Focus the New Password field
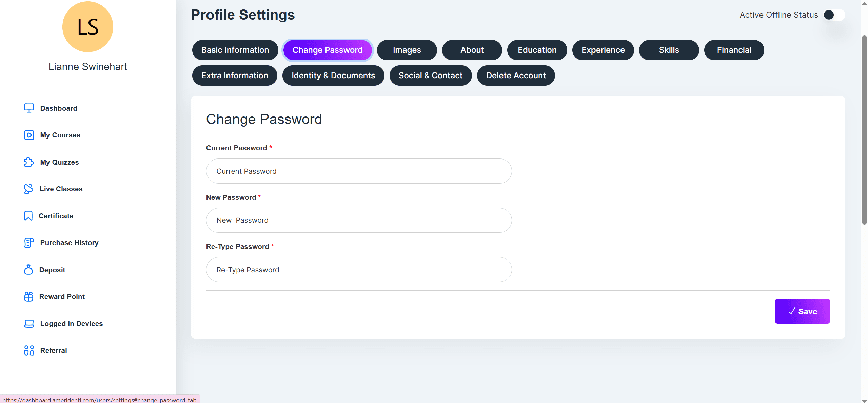 tap(359, 220)
